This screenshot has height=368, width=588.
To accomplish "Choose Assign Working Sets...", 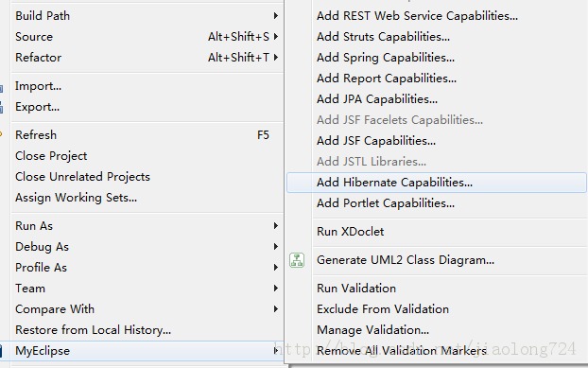I will click(x=147, y=198).
